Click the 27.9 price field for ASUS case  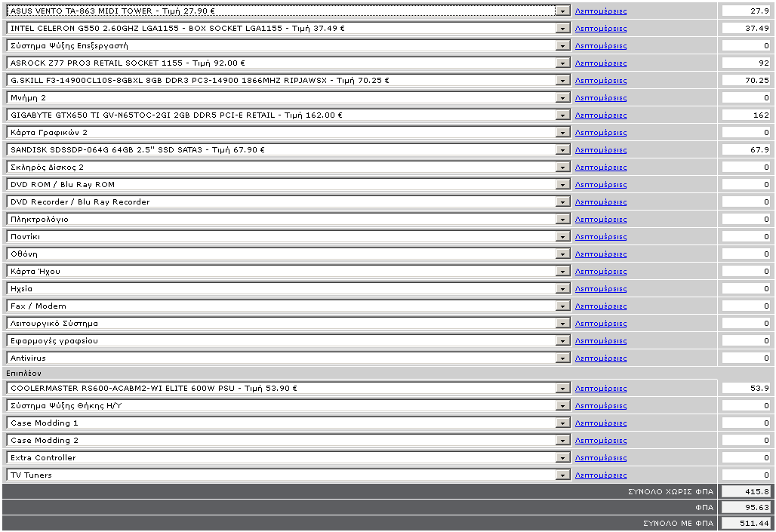746,11
